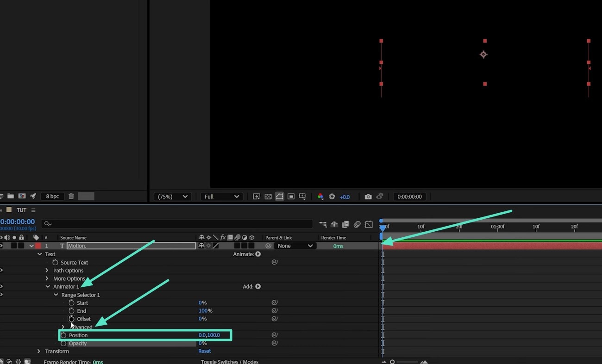Click the red label color of layer 1

click(38, 246)
